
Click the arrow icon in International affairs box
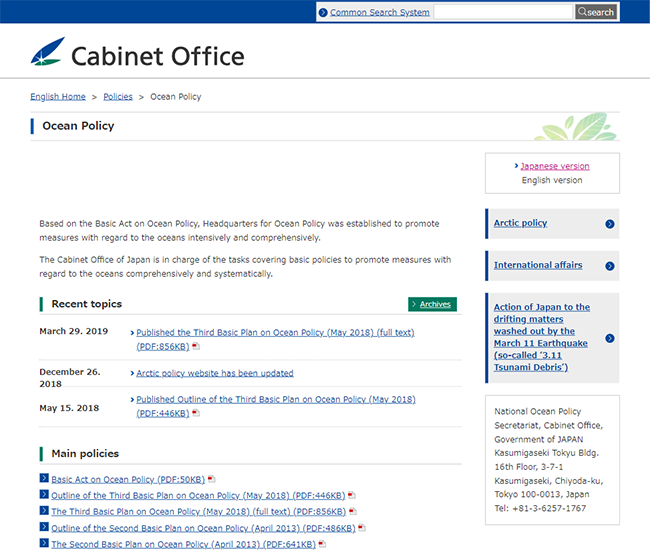tap(609, 266)
